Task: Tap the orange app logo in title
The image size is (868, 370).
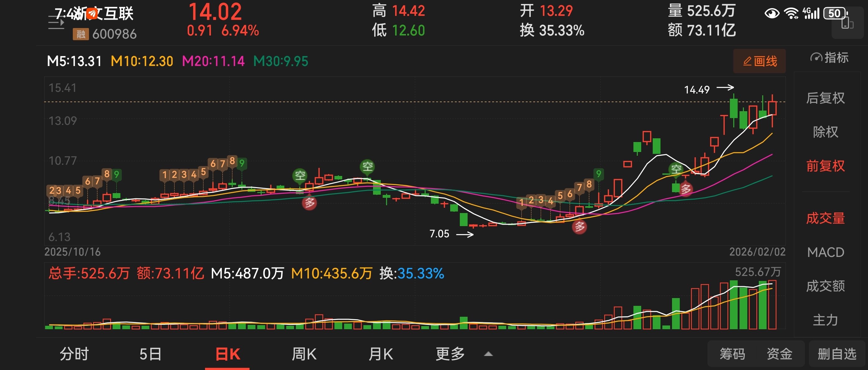Action: tap(92, 13)
